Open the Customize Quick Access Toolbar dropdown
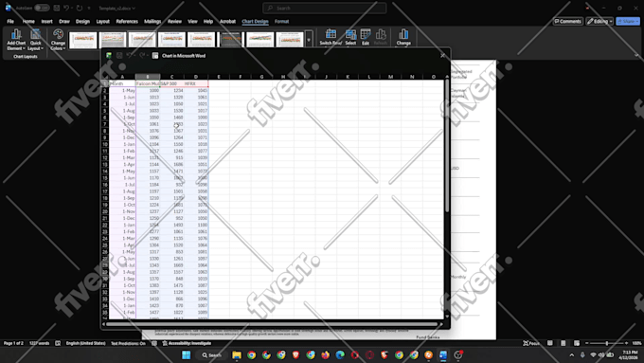This screenshot has height=363, width=644. [x=89, y=8]
